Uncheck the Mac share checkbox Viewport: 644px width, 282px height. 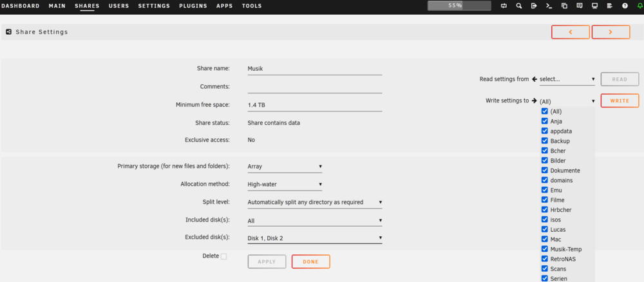(x=545, y=240)
